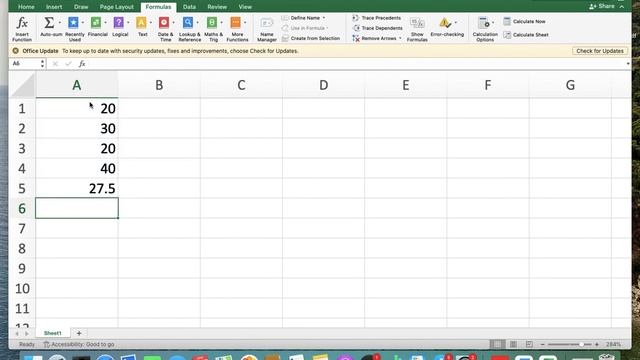Click Accessibility: Good to go status

point(79,344)
